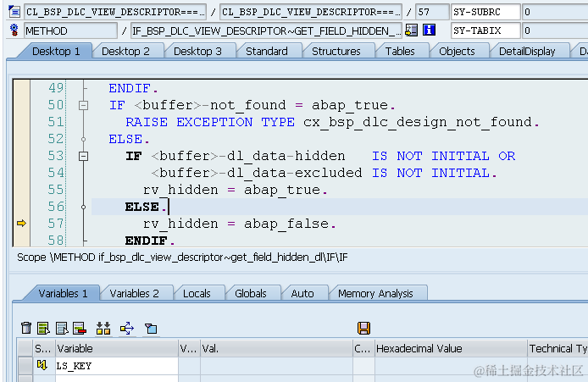The height and width of the screenshot is (382, 588).
Task: Open the Objects tab
Action: [x=457, y=52]
